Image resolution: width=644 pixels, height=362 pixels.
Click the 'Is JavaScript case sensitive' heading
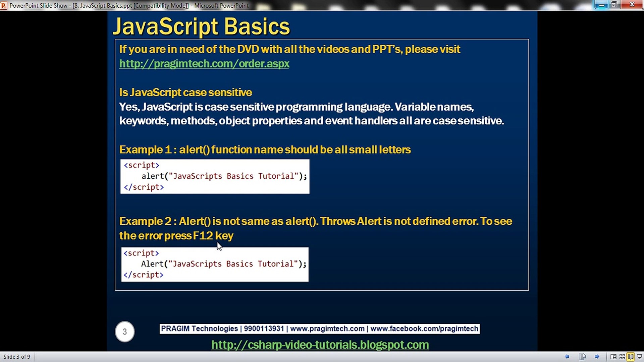tap(185, 93)
